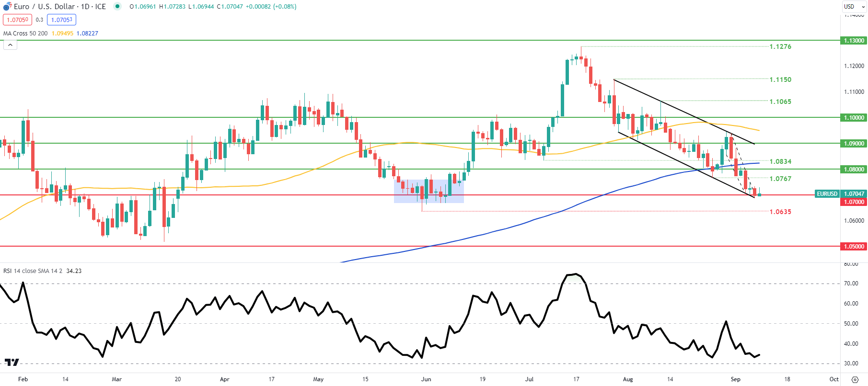Click the 1.09000 green price label
The height and width of the screenshot is (386, 868).
tap(854, 143)
